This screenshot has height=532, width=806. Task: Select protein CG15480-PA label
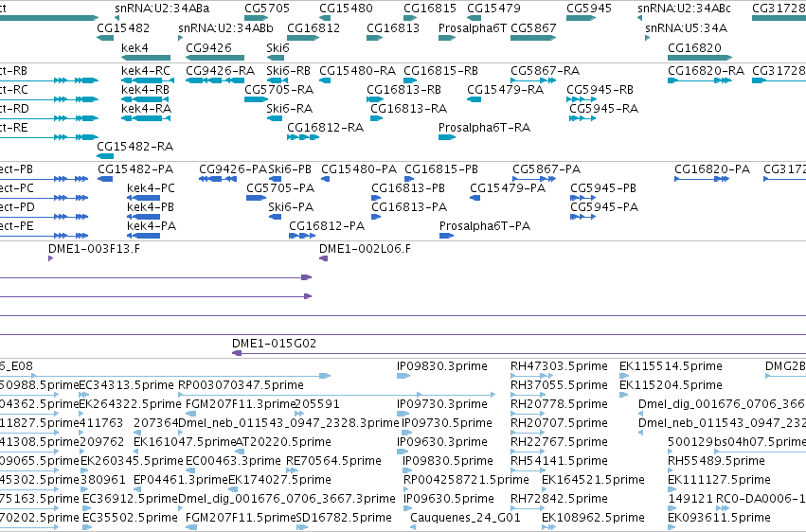359,168
